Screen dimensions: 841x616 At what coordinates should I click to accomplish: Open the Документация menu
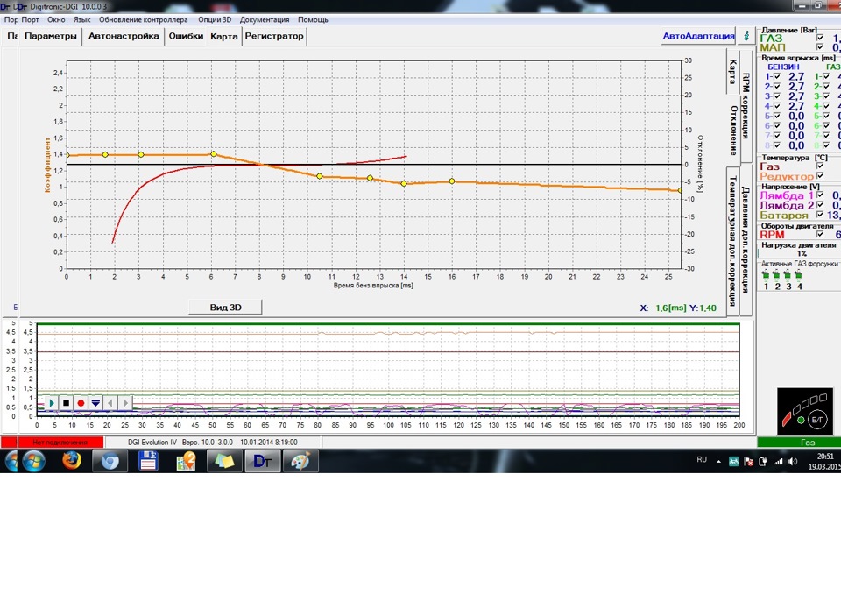(x=265, y=19)
